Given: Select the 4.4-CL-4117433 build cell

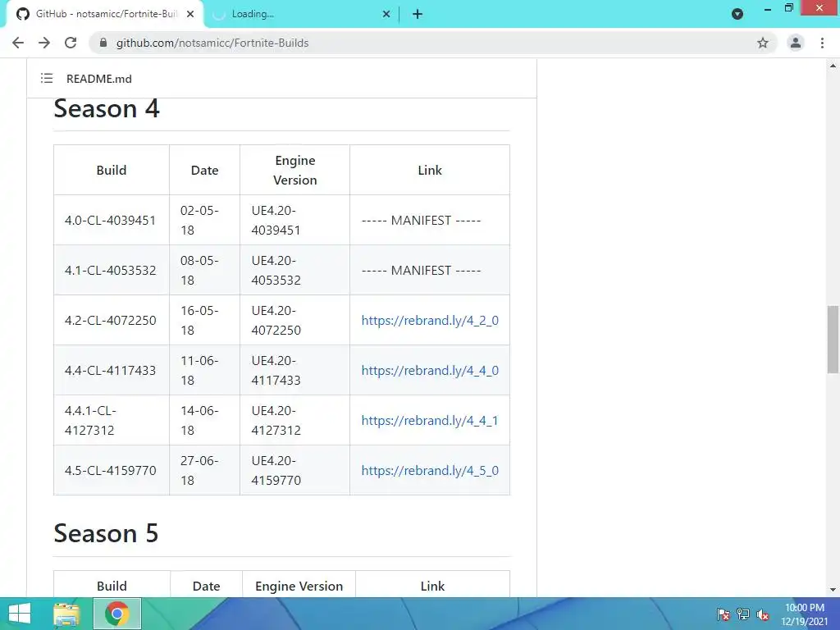Looking at the screenshot, I should (x=112, y=370).
